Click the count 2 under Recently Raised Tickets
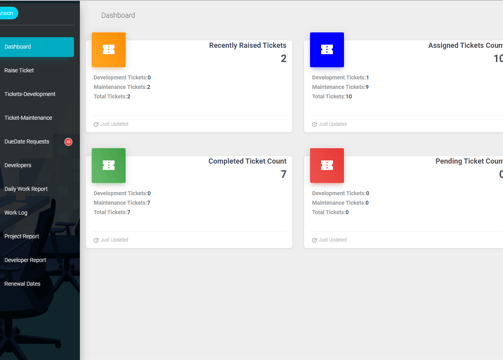 tap(283, 59)
